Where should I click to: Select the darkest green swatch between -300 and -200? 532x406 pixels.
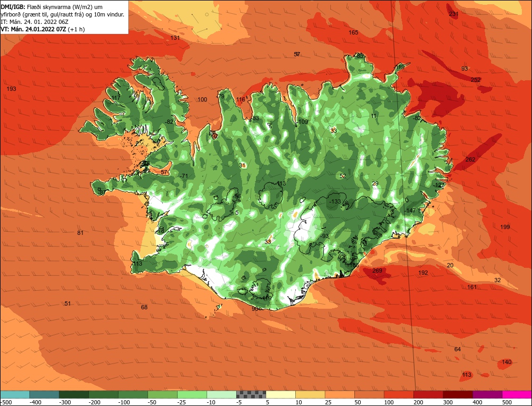(73, 394)
